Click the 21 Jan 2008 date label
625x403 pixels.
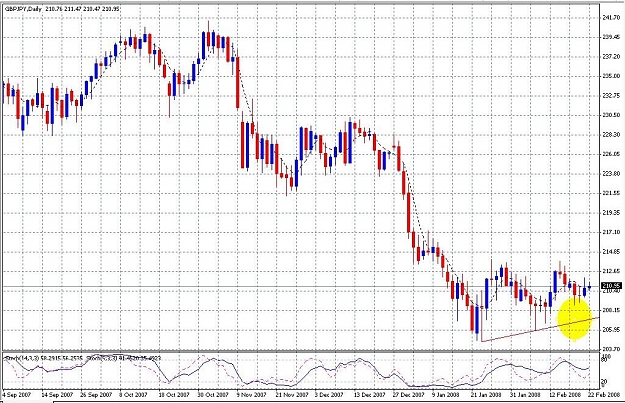coord(486,395)
